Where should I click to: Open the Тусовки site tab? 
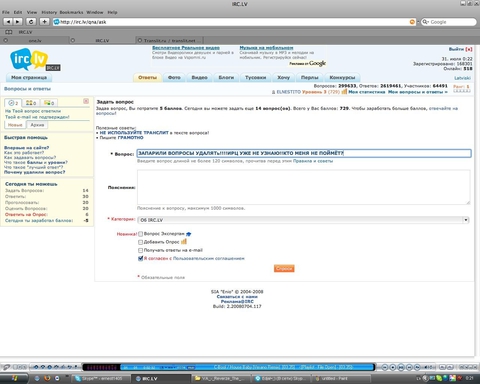pyautogui.click(x=256, y=77)
